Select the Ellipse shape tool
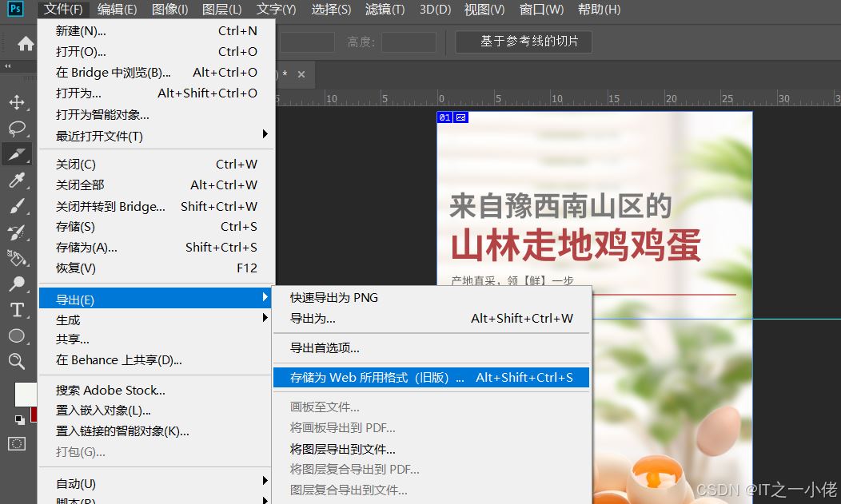Image resolution: width=841 pixels, height=504 pixels. coord(17,336)
